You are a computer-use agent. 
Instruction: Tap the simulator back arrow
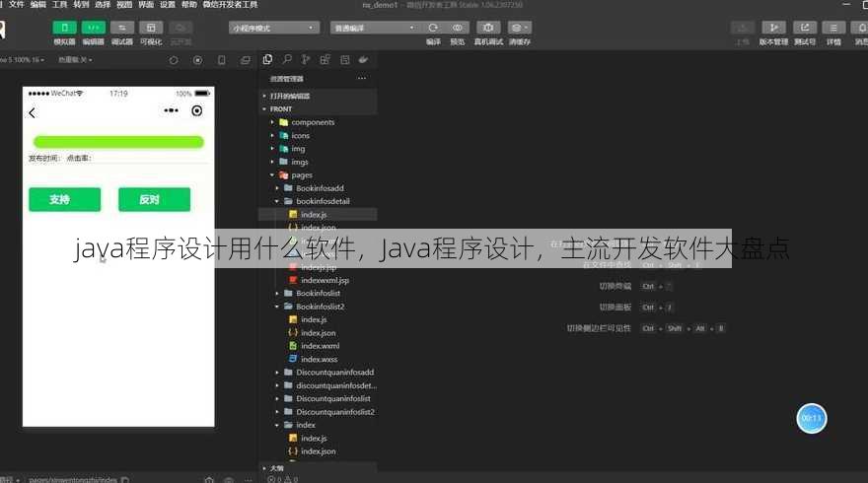tap(33, 113)
